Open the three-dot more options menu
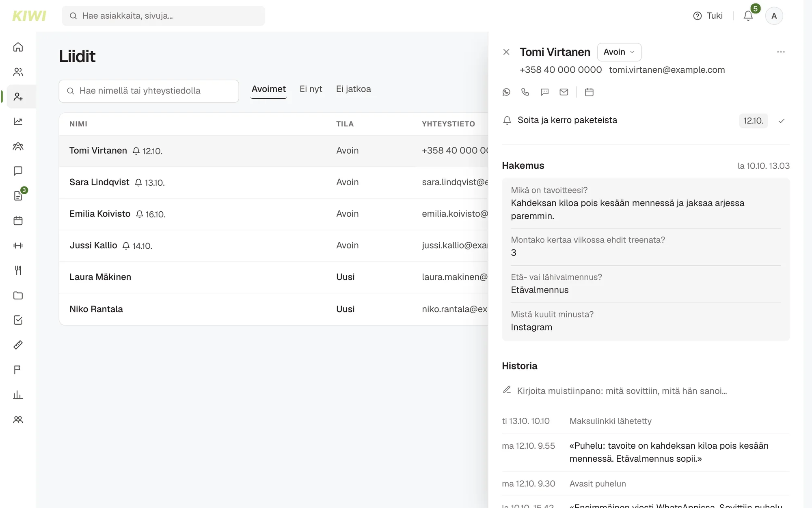This screenshot has width=812, height=508. (x=781, y=52)
